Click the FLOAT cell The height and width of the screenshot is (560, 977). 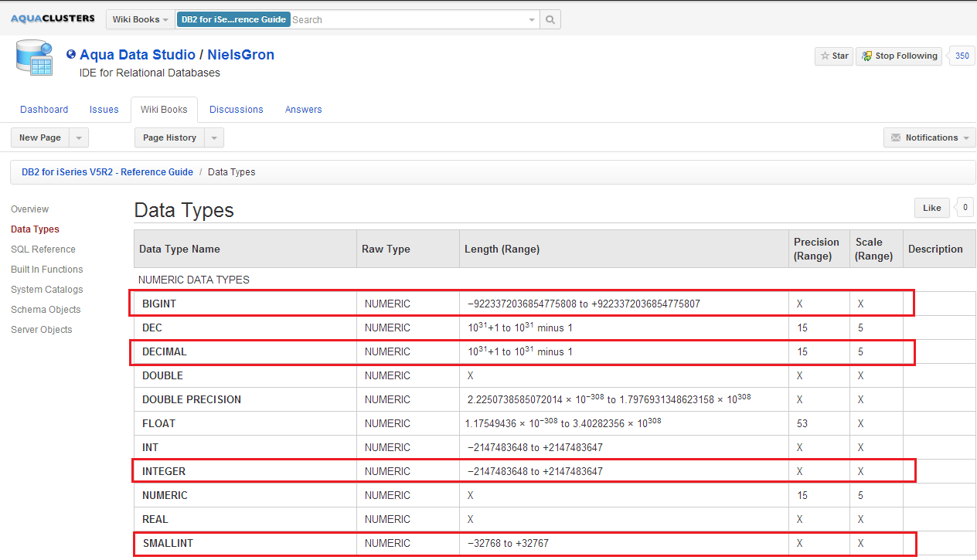(245, 423)
